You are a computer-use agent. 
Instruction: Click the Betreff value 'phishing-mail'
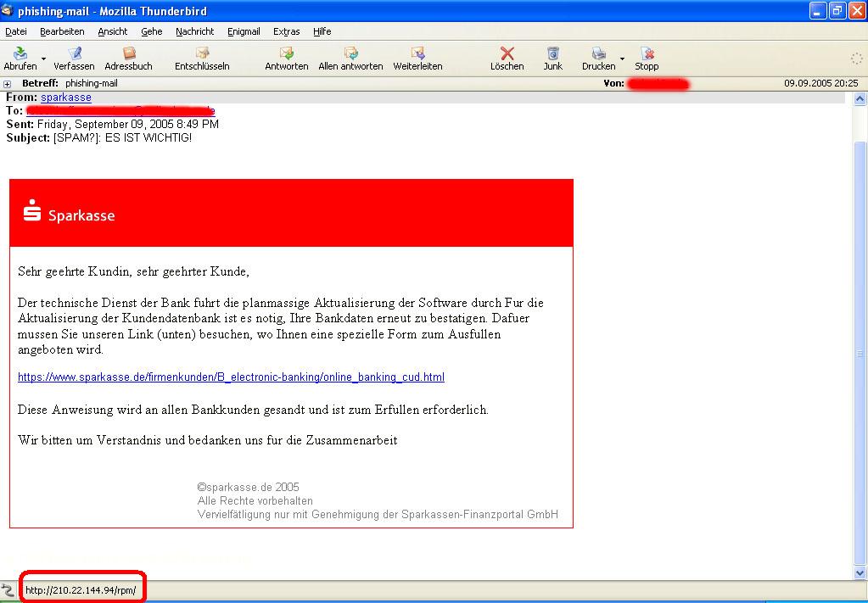(92, 83)
